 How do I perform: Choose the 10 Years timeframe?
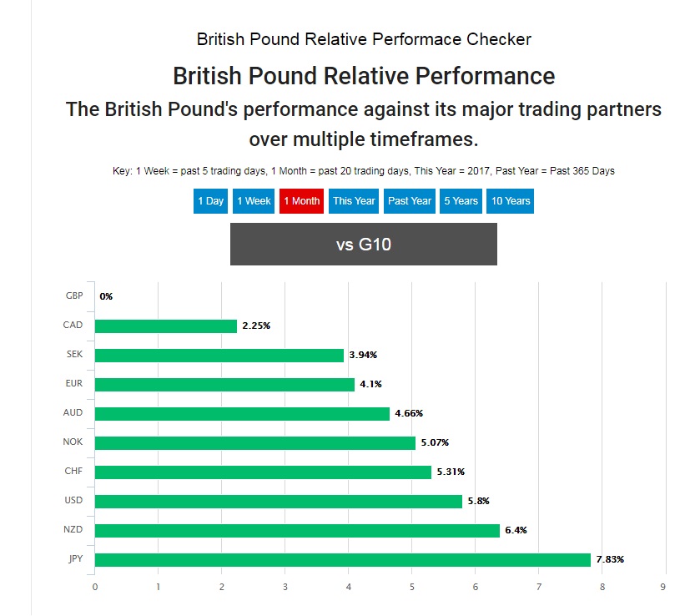510,201
